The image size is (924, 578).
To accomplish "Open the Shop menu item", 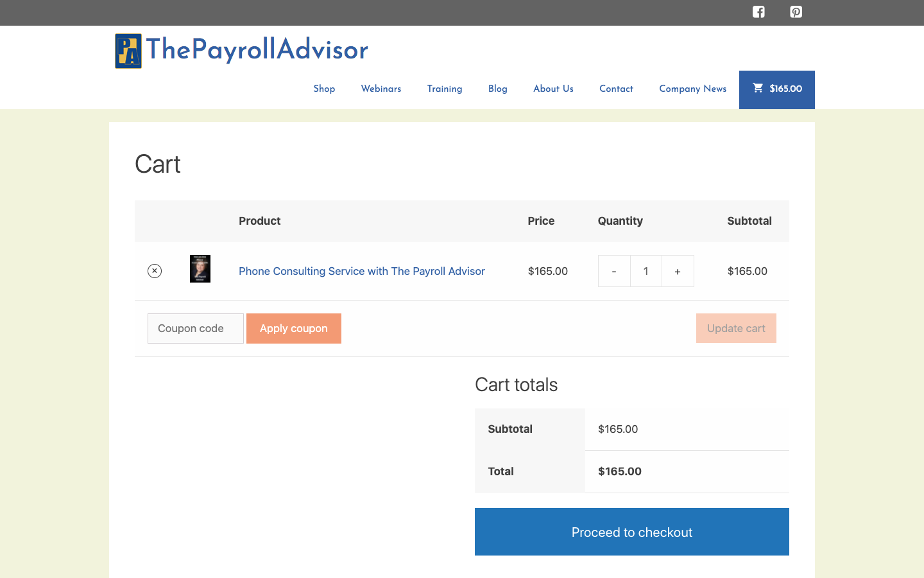I will point(324,89).
